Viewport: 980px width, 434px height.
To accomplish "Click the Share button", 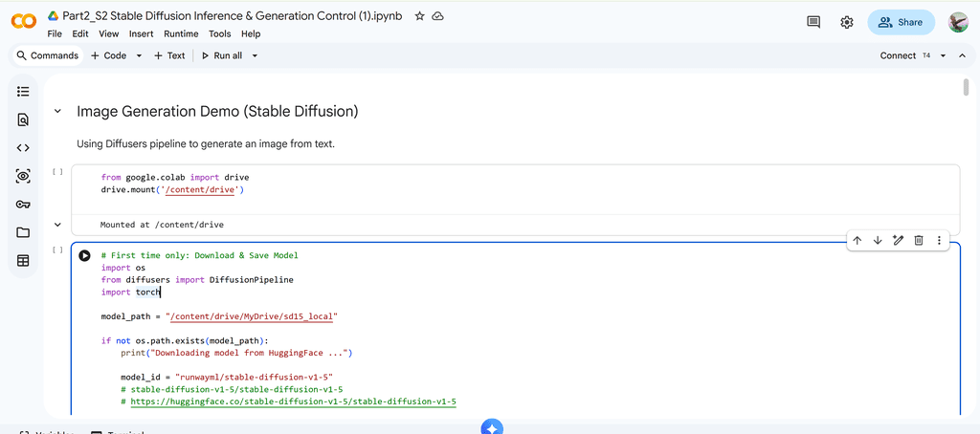I will (x=901, y=22).
